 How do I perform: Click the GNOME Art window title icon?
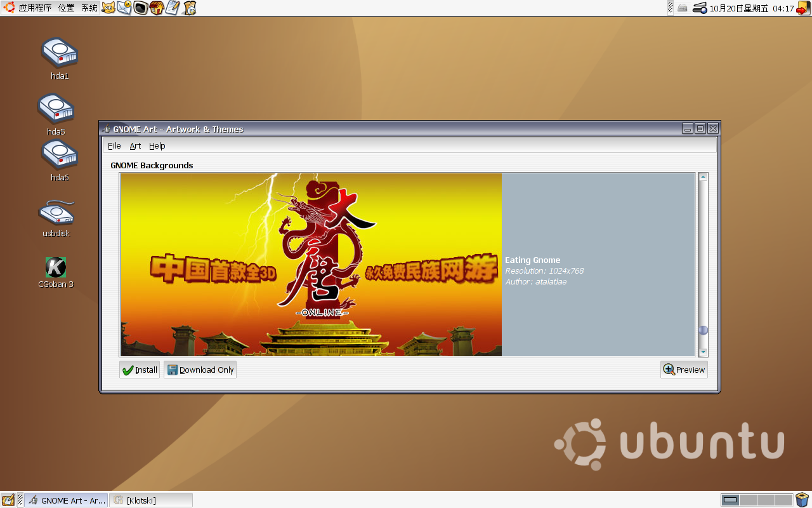(106, 129)
